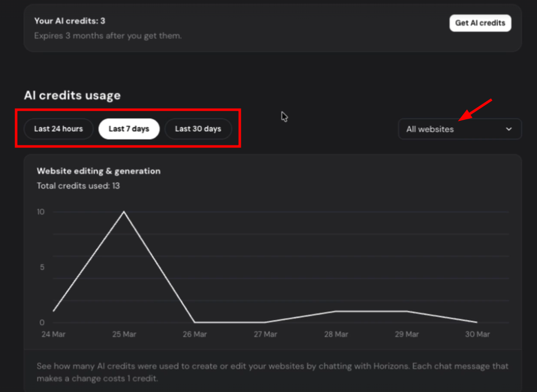Click the Expires 3 months notice text

108,36
